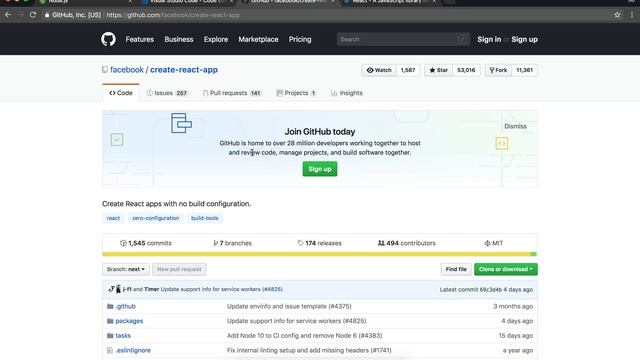Open latest commit hash 69c3d4b
The image size is (640, 360).
click(491, 289)
